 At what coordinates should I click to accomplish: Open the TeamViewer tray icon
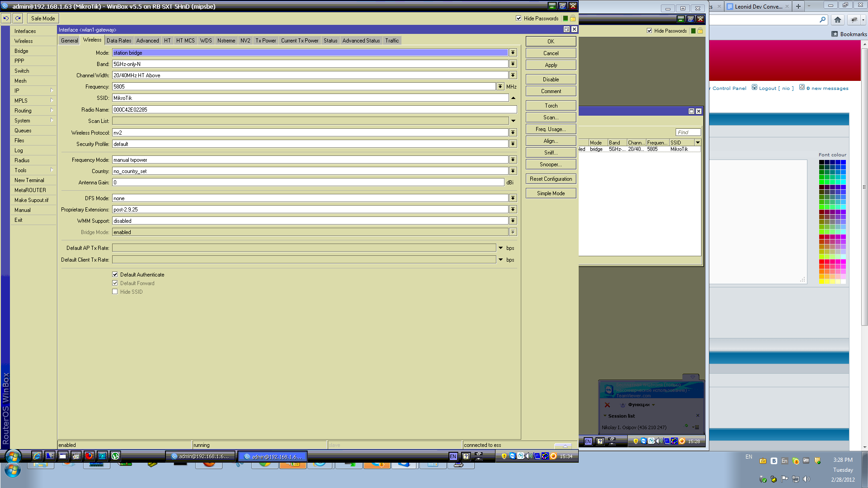643,441
